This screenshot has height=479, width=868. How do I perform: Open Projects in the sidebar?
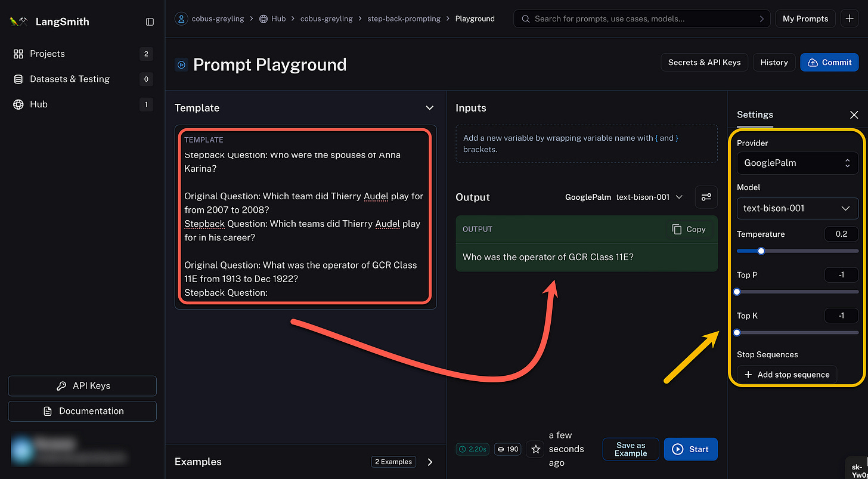coord(83,54)
